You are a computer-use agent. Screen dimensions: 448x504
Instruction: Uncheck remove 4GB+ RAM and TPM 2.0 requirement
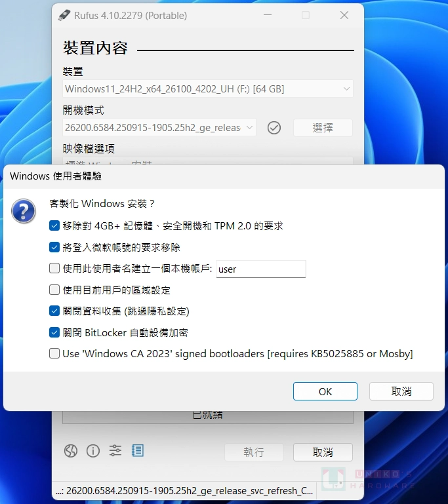(54, 225)
